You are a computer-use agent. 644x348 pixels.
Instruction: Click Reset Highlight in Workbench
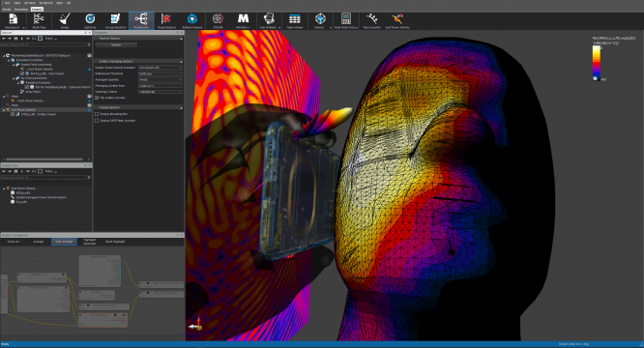[115, 242]
